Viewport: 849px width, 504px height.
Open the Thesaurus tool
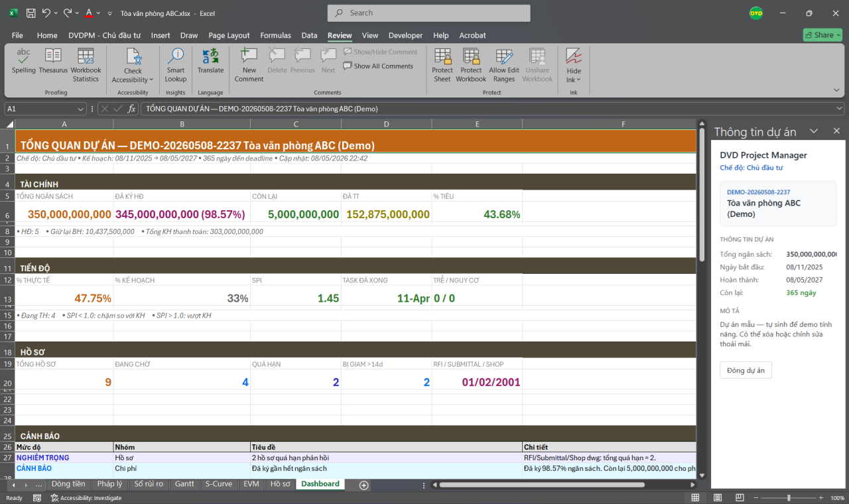pyautogui.click(x=53, y=61)
